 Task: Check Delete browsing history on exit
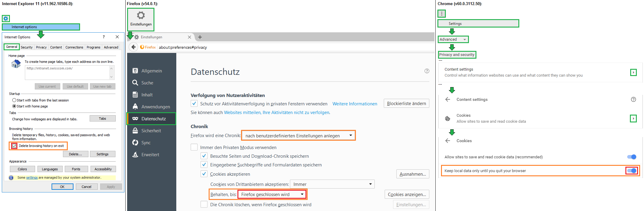(14, 146)
